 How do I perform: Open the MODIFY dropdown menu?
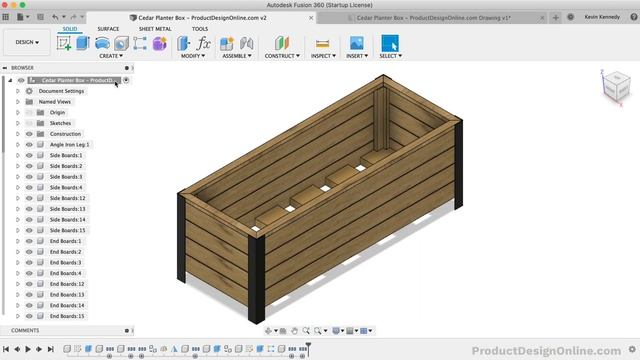193,56
